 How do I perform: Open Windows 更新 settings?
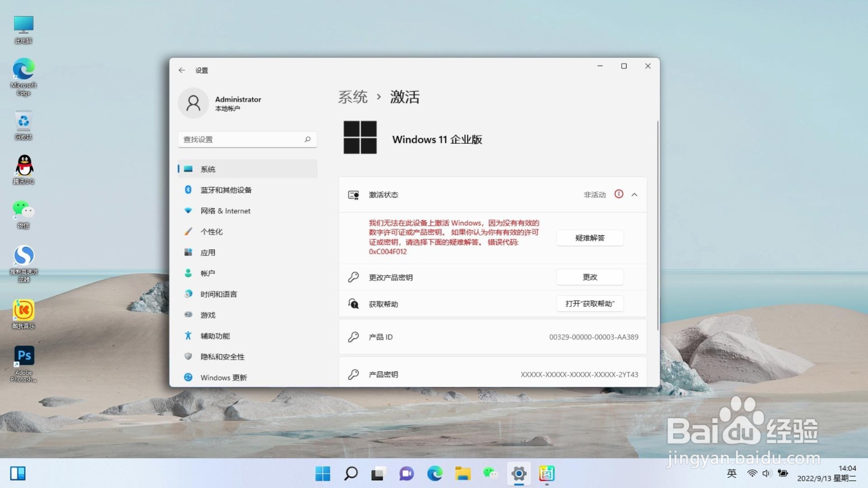(247, 377)
